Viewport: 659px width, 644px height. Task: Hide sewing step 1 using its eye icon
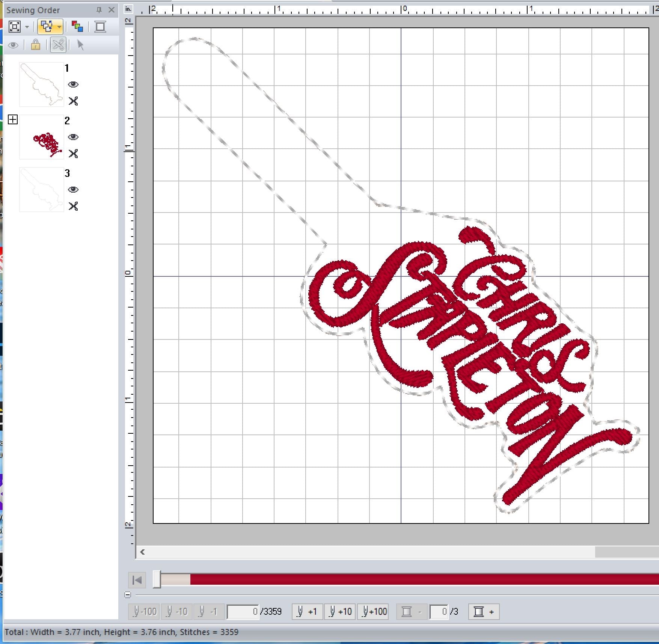click(x=73, y=84)
